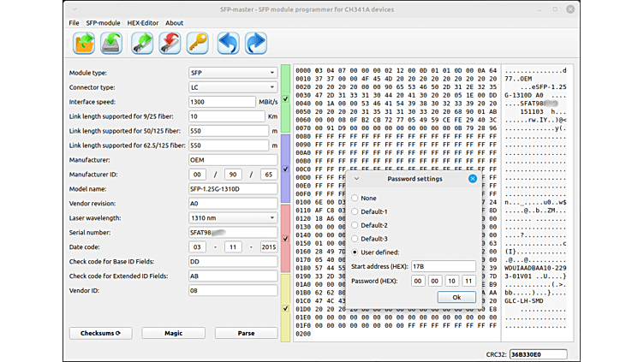This screenshot has width=644, height=362.
Task: Click the write to SFP module icon (red arrow)
Action: [170, 43]
